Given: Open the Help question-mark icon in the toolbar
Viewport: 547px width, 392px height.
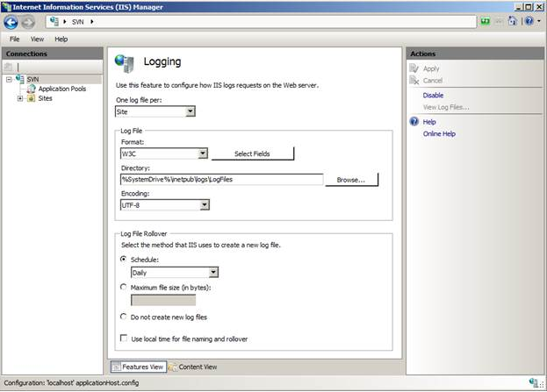Looking at the screenshot, I should click(x=529, y=21).
